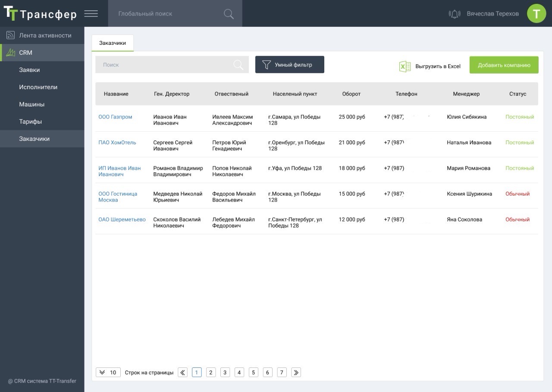
Task: Open Лента активности in the sidebar
Action: pos(45,35)
